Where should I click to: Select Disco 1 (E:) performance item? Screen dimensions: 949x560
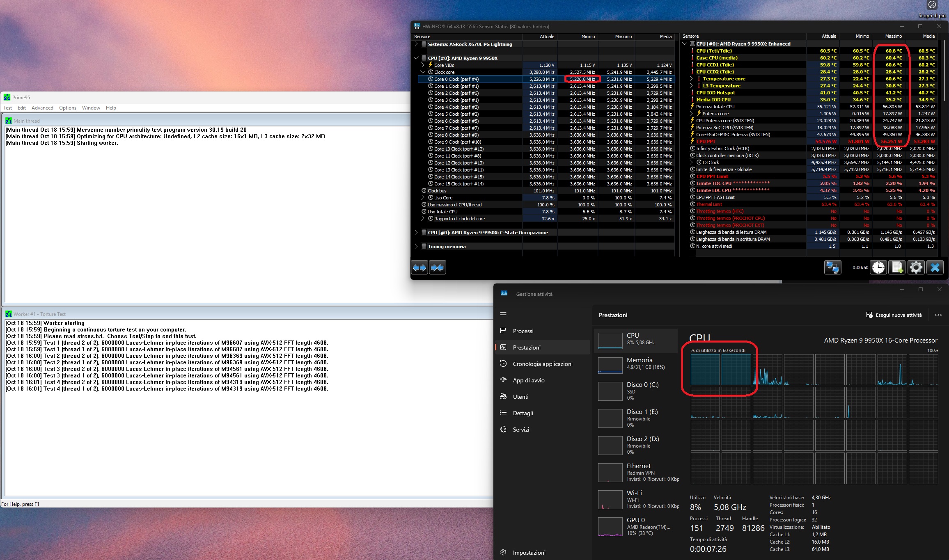tap(635, 418)
